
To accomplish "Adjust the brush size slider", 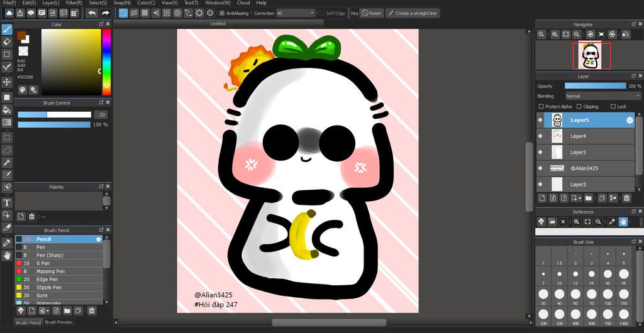I will point(54,115).
